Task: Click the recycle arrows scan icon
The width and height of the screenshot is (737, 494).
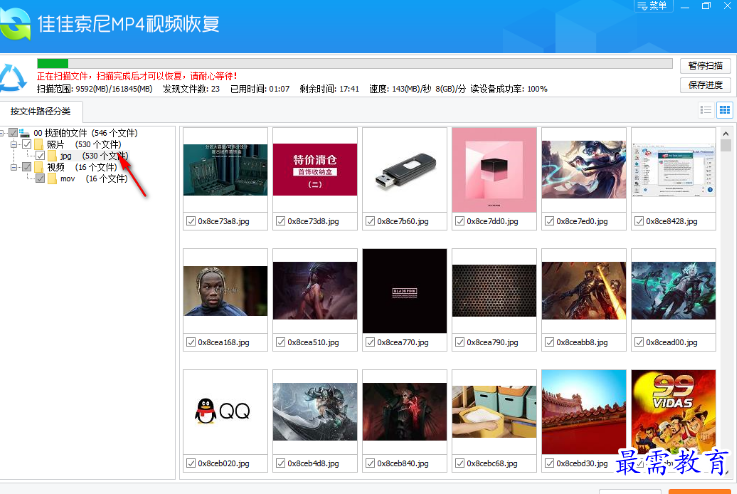Action: coord(13,78)
